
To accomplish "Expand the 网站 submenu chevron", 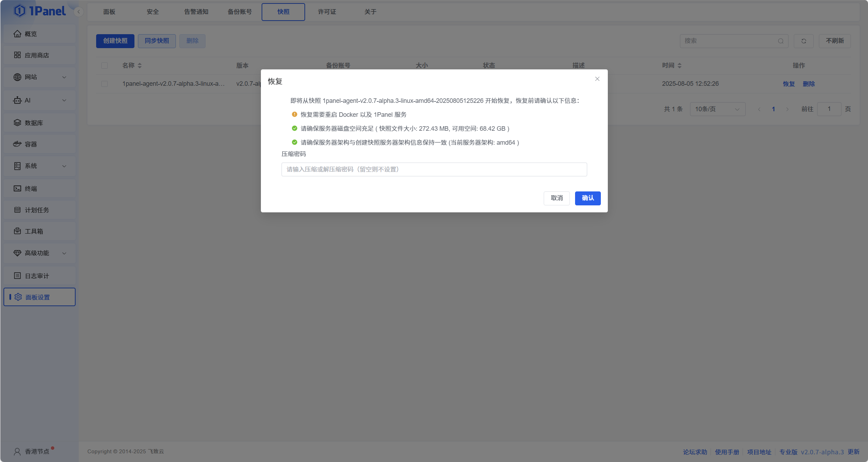I will 64,77.
